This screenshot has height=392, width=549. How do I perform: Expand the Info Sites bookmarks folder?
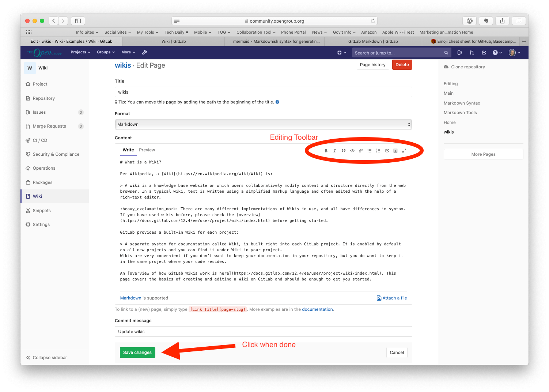87,32
